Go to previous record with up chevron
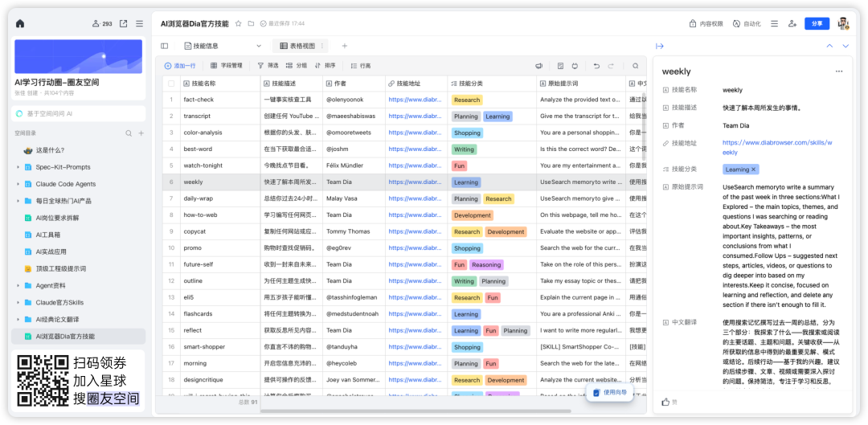 coord(829,46)
